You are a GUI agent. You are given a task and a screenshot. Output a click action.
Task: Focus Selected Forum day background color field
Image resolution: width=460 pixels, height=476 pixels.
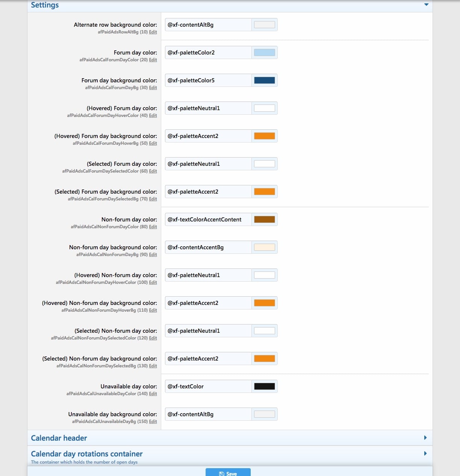pyautogui.click(x=208, y=192)
